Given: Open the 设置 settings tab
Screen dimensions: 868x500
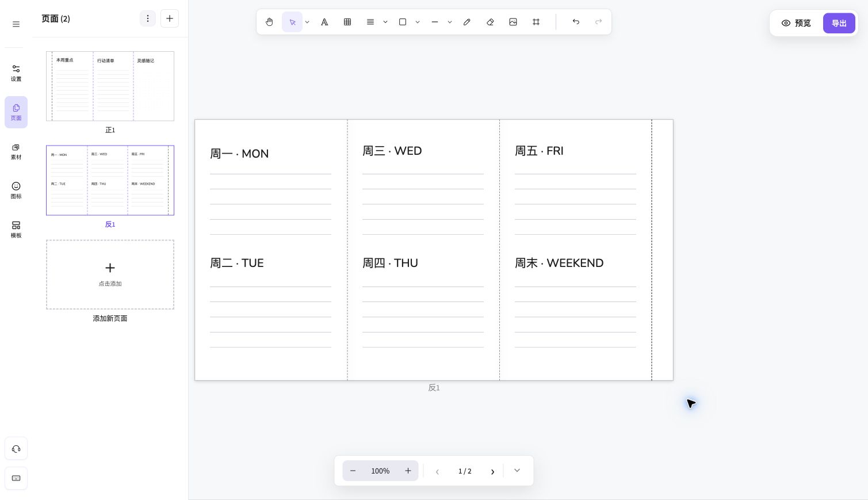Looking at the screenshot, I should point(16,73).
